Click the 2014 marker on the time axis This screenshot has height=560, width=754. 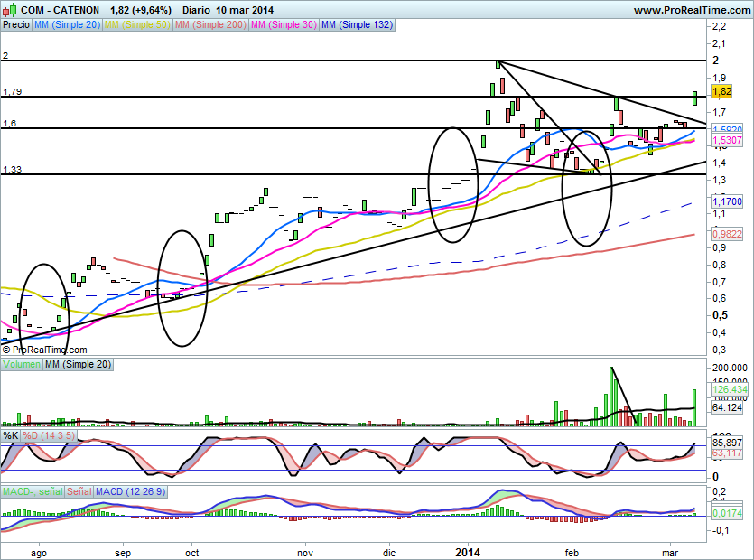pos(468,549)
